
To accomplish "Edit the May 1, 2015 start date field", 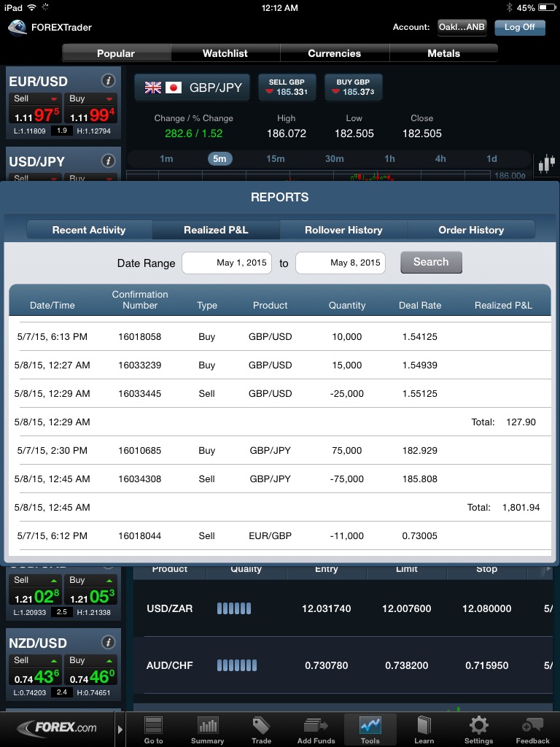I will click(227, 263).
